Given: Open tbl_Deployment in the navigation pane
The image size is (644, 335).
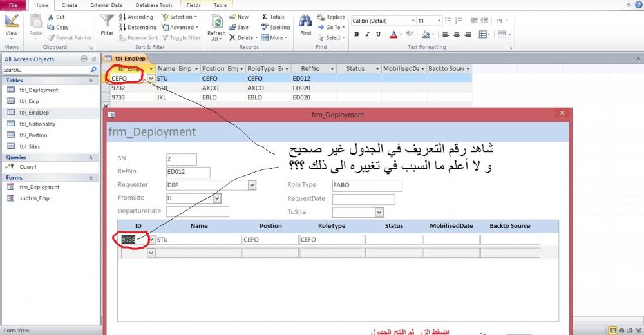Looking at the screenshot, I should pyautogui.click(x=39, y=90).
